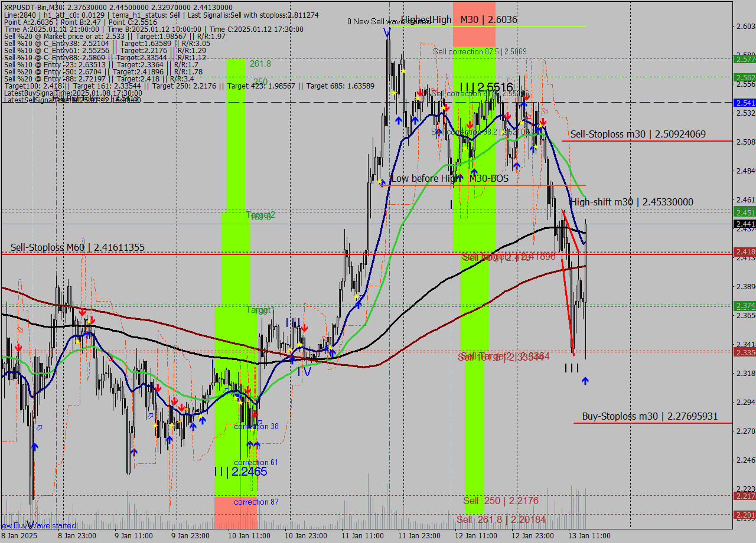Click the Sell %10 @ C_Entry38 line

(x=107, y=43)
